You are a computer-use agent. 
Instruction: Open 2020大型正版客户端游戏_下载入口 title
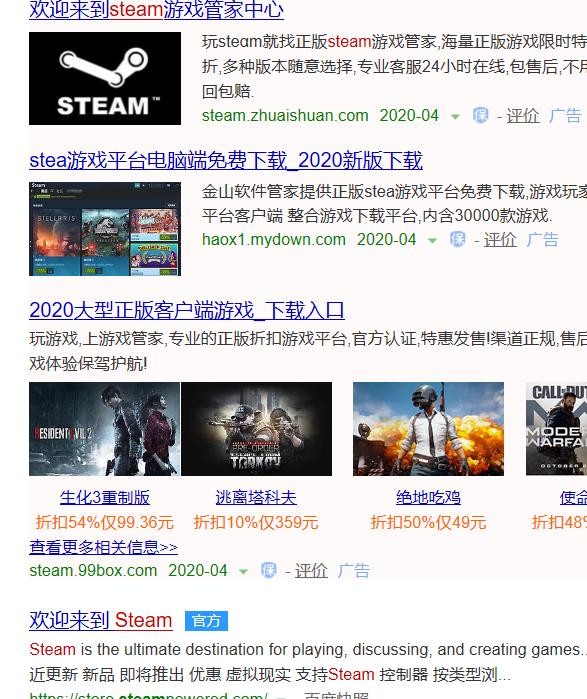(x=187, y=310)
